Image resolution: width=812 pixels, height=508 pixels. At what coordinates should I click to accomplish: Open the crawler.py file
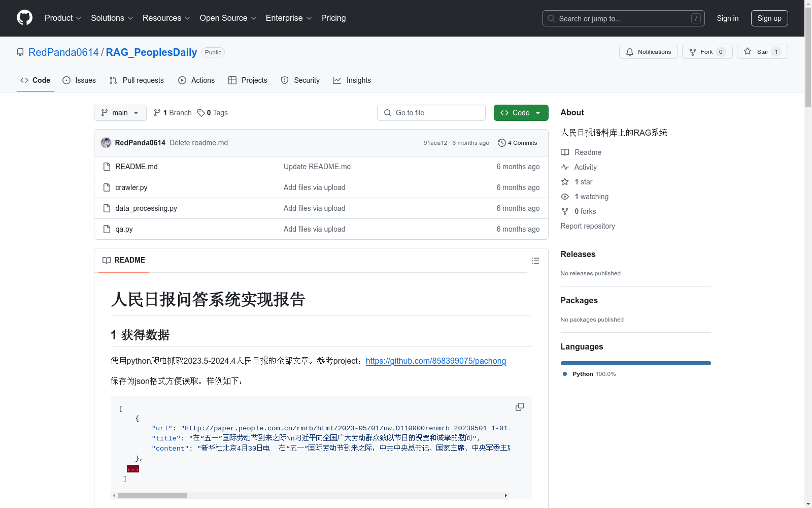pos(131,187)
